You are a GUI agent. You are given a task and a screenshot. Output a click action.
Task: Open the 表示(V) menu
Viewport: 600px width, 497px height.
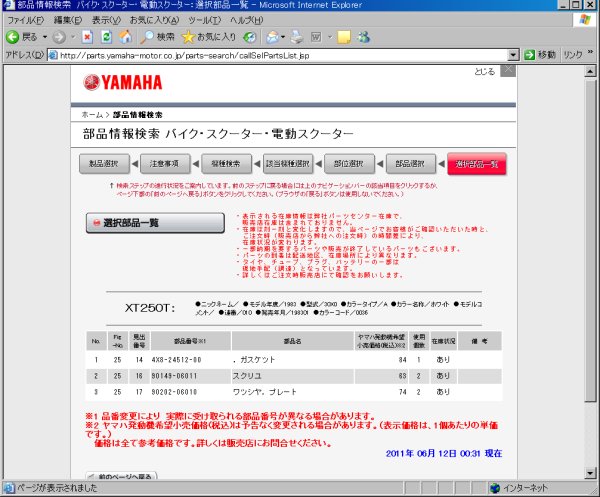(x=106, y=20)
